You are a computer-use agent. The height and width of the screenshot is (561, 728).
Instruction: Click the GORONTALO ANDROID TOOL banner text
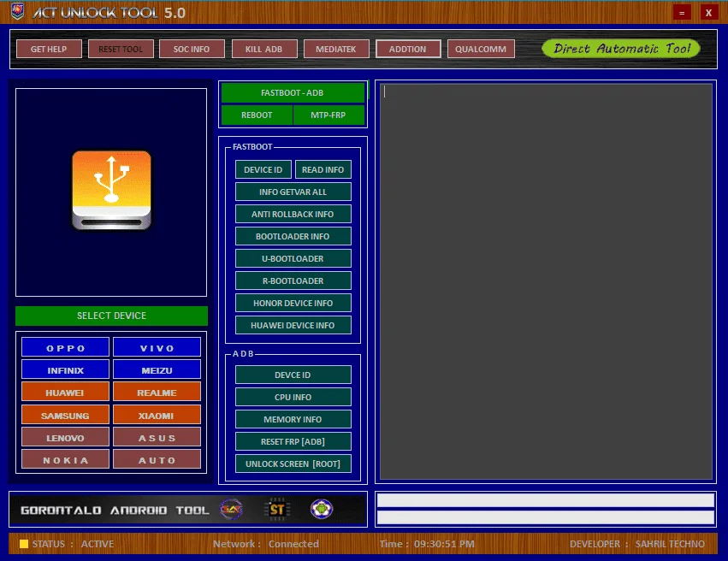pyautogui.click(x=115, y=511)
